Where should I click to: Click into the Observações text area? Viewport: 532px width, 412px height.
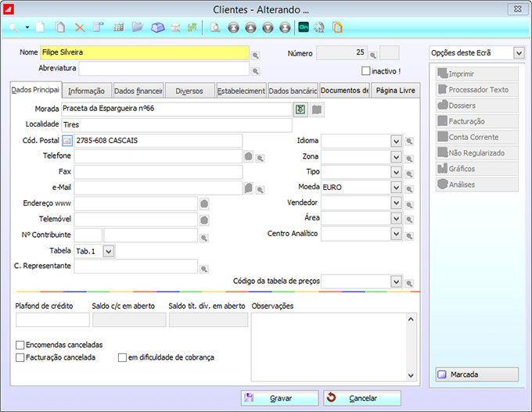coord(329,346)
